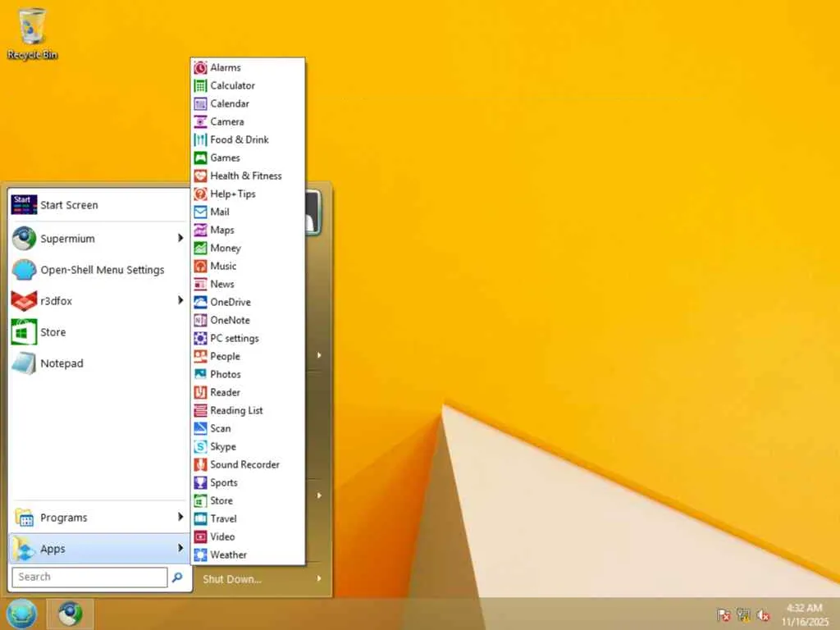Viewport: 840px width, 630px height.
Task: Click the Shut Down... button
Action: pos(232,579)
